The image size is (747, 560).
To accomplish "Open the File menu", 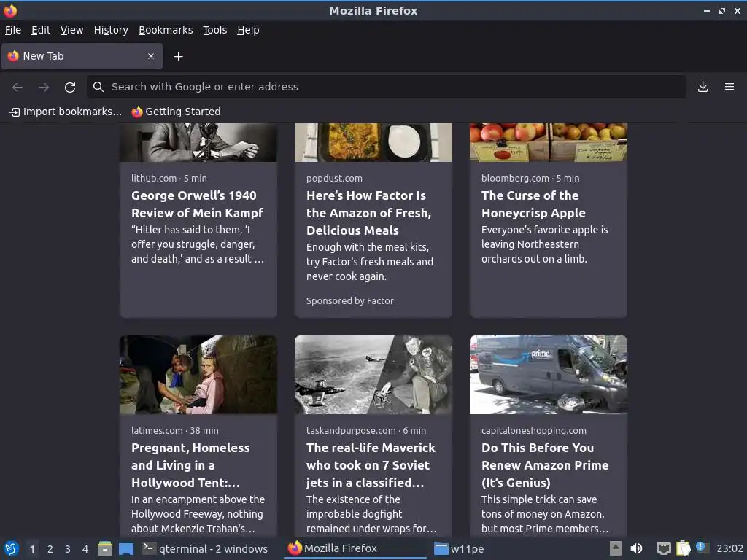I will pos(13,30).
